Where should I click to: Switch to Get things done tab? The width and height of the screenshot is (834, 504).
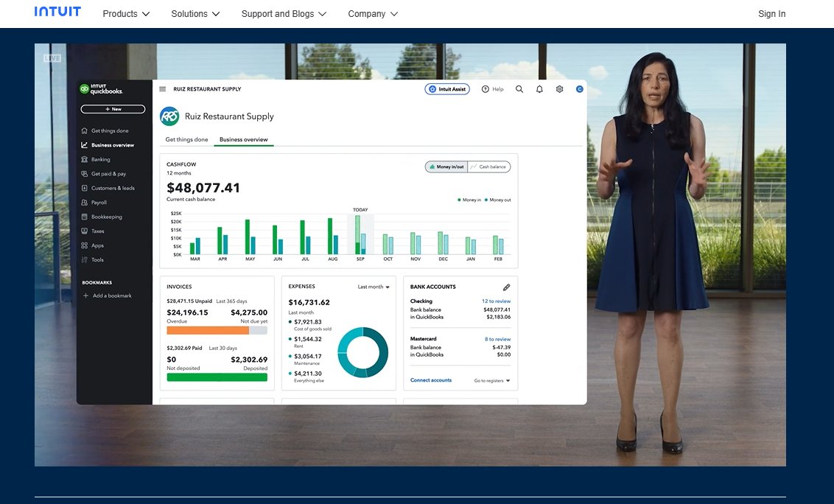point(186,139)
